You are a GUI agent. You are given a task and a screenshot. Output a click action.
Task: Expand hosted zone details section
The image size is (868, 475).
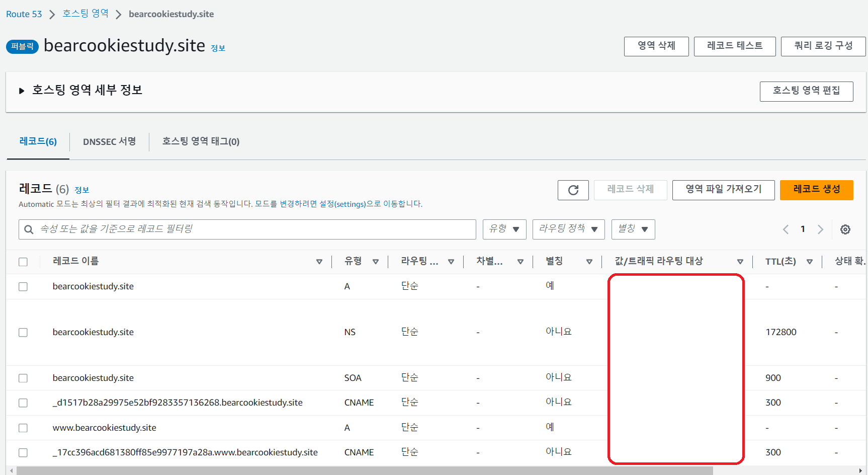pyautogui.click(x=22, y=91)
